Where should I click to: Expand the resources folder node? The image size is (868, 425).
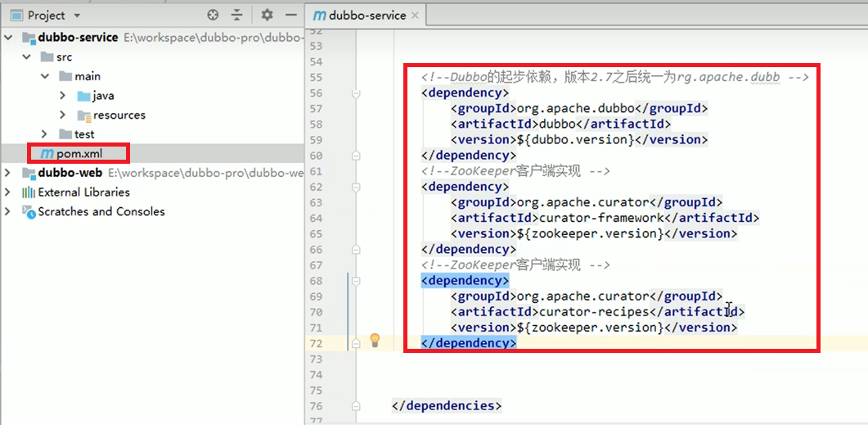click(63, 115)
